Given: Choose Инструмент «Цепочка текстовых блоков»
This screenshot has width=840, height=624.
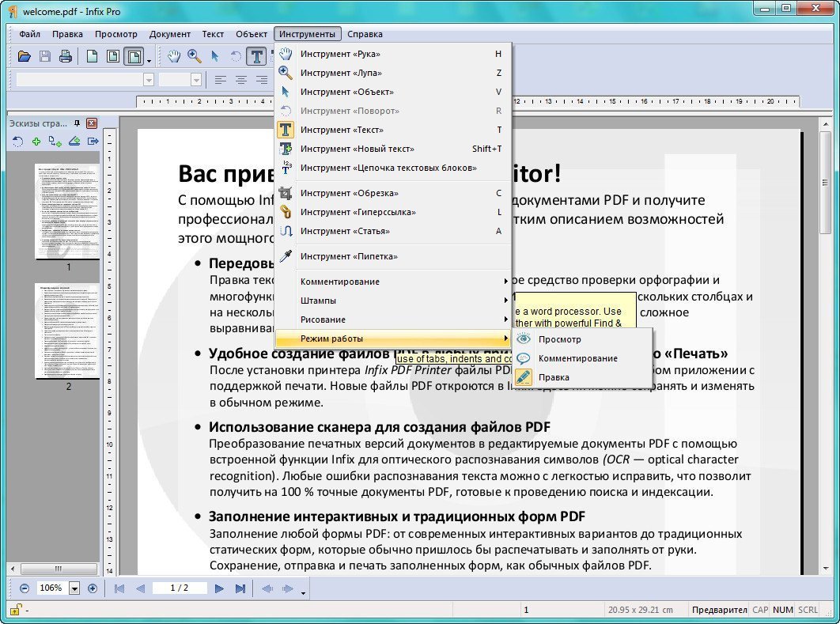Looking at the screenshot, I should pyautogui.click(x=393, y=168).
